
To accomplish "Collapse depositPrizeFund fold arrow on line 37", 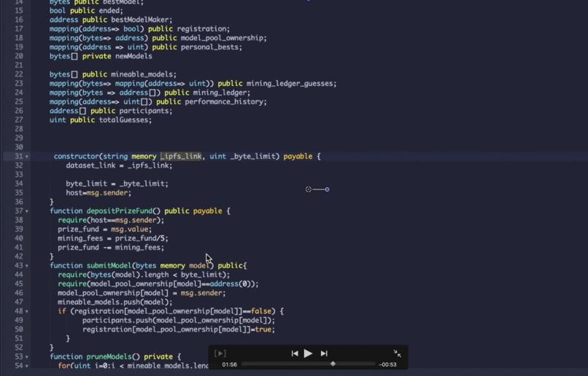I will click(27, 211).
